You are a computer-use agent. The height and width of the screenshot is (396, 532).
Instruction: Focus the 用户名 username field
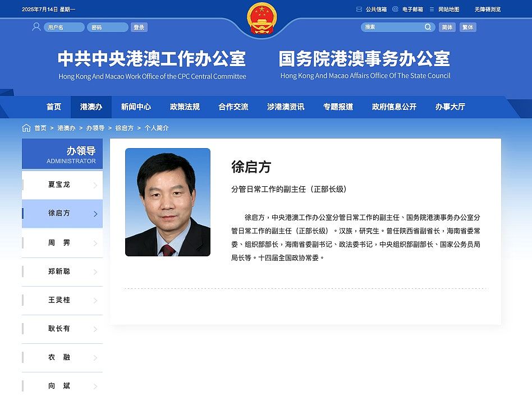click(x=64, y=27)
